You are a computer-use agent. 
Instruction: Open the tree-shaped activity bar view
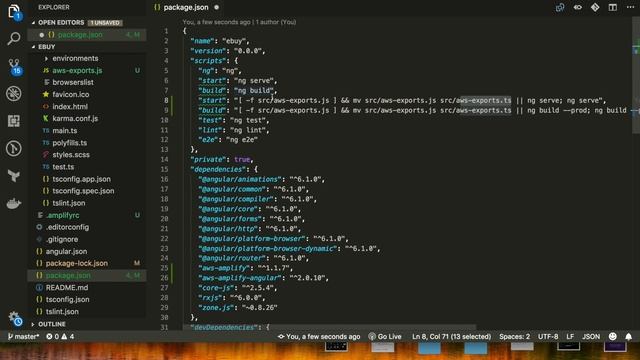point(14,176)
